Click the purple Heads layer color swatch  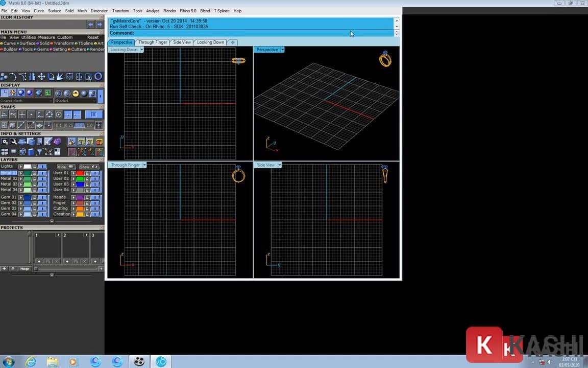[x=80, y=197]
